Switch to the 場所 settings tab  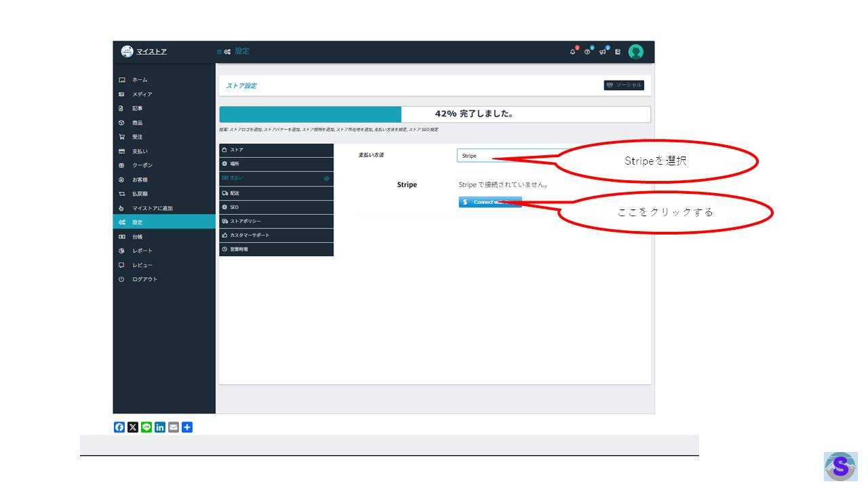pos(277,164)
